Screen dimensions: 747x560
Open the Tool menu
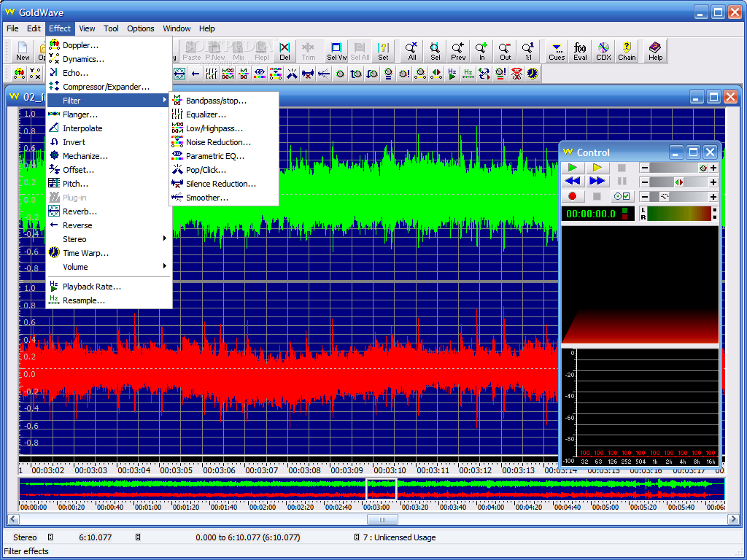click(111, 28)
